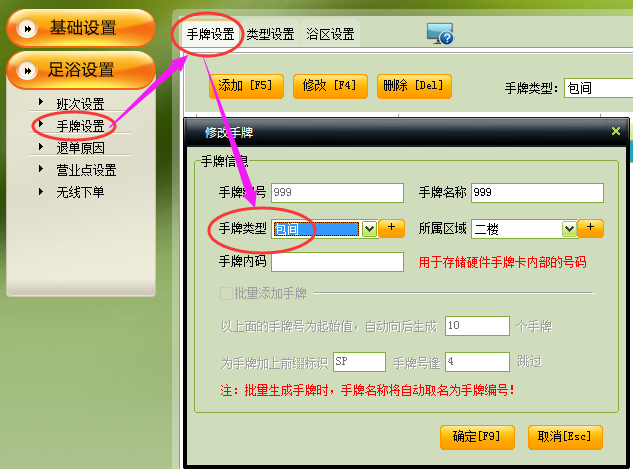The image size is (633, 469).
Task: Expand the 班次设置 arrow in sidebar
Action: (41, 102)
